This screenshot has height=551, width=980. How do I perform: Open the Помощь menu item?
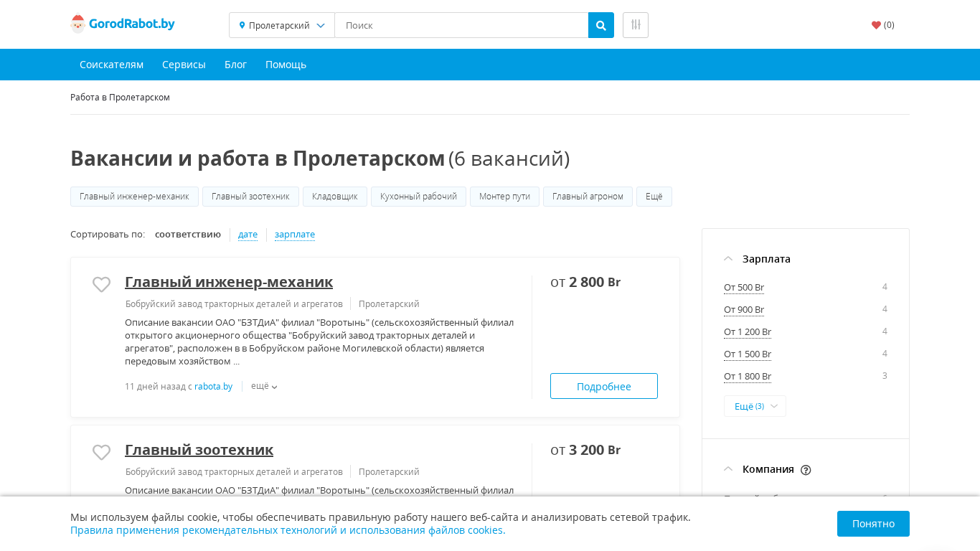point(286,65)
